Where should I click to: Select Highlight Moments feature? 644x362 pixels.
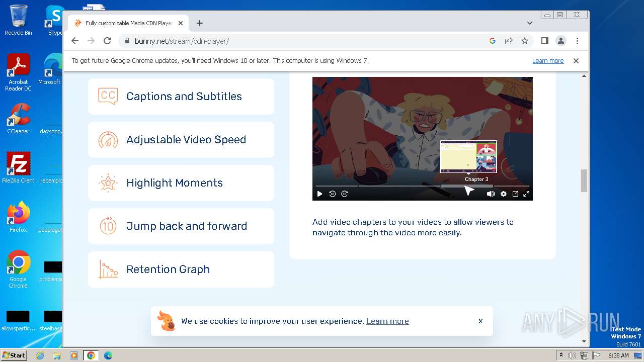click(181, 183)
